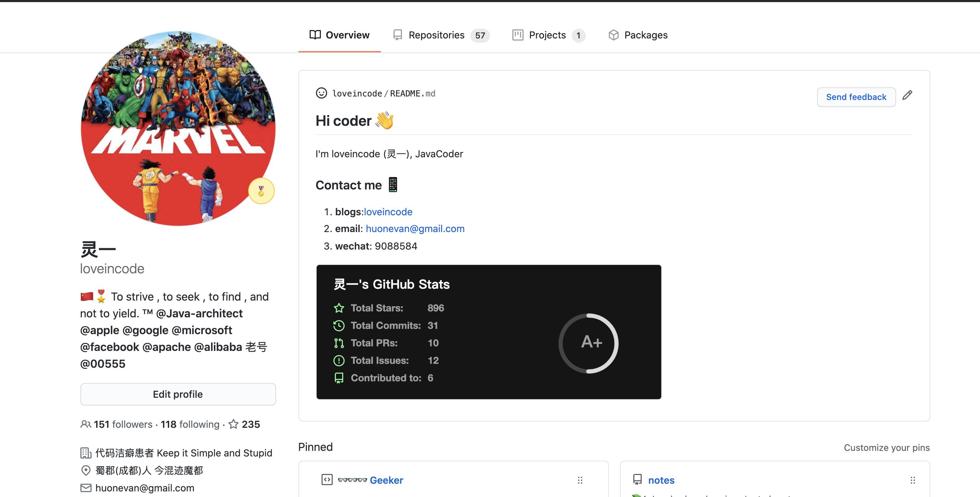Click the Packages cube icon
The width and height of the screenshot is (980, 497).
point(614,35)
